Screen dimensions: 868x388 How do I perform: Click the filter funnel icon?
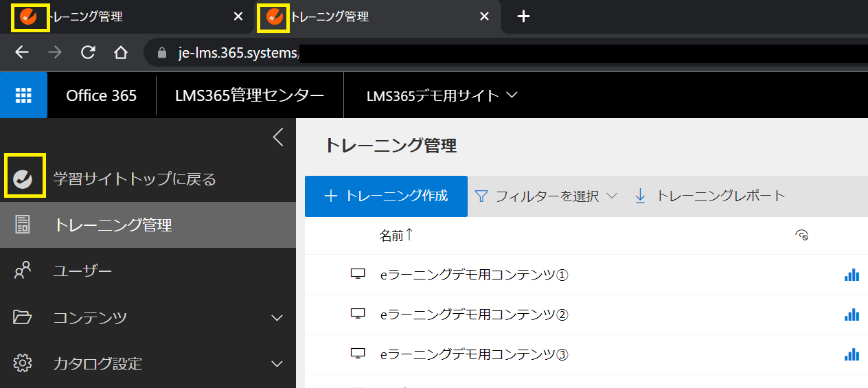[481, 196]
